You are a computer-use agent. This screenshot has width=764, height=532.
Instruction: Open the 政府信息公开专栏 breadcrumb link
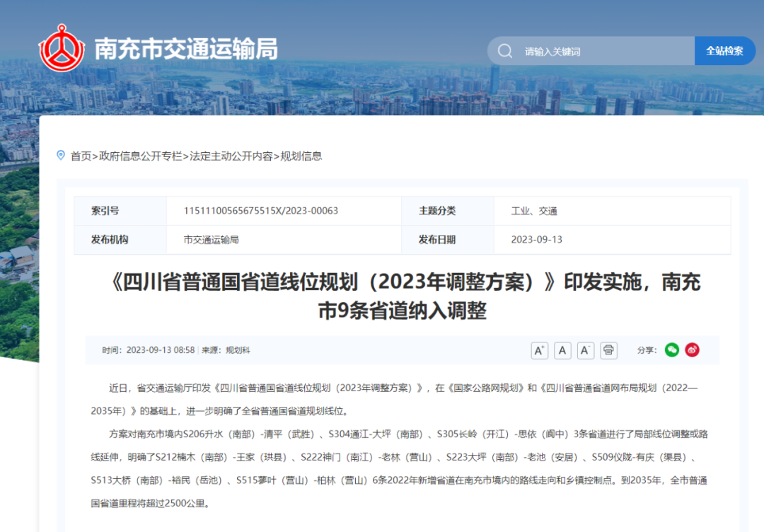pyautogui.click(x=140, y=156)
